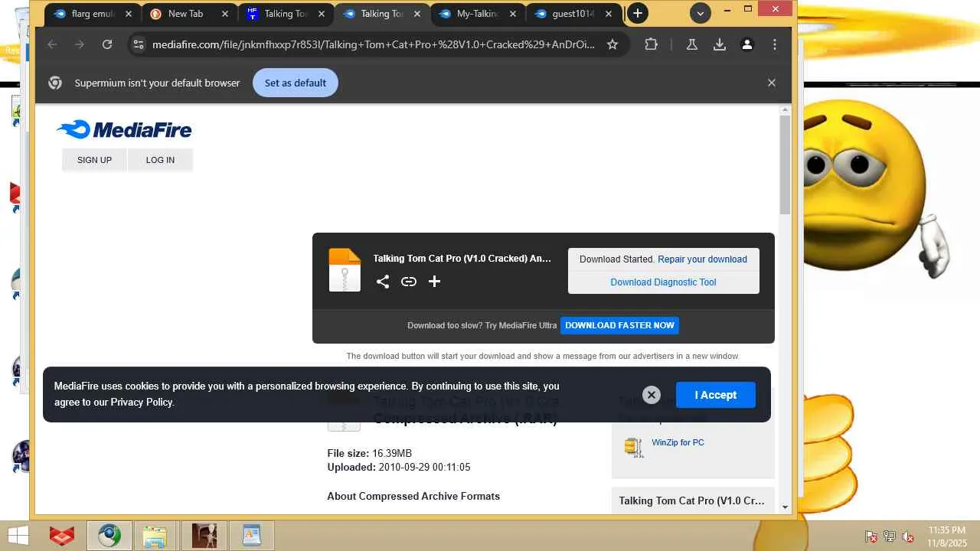Go back to the previous page

pyautogui.click(x=52, y=44)
